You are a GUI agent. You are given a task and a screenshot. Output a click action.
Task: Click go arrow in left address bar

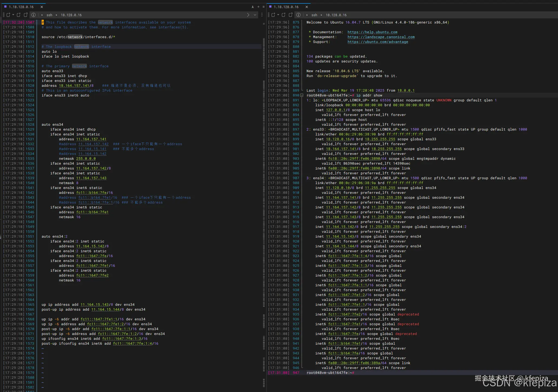(248, 15)
